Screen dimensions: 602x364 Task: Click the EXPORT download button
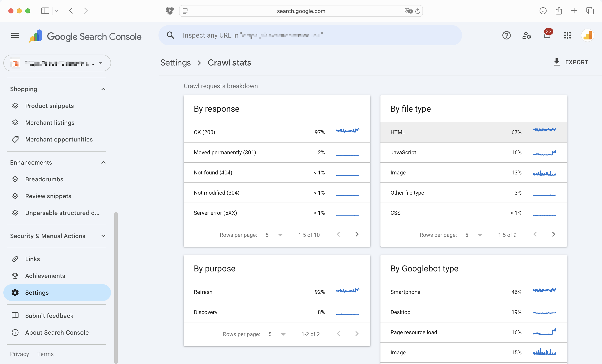point(571,62)
